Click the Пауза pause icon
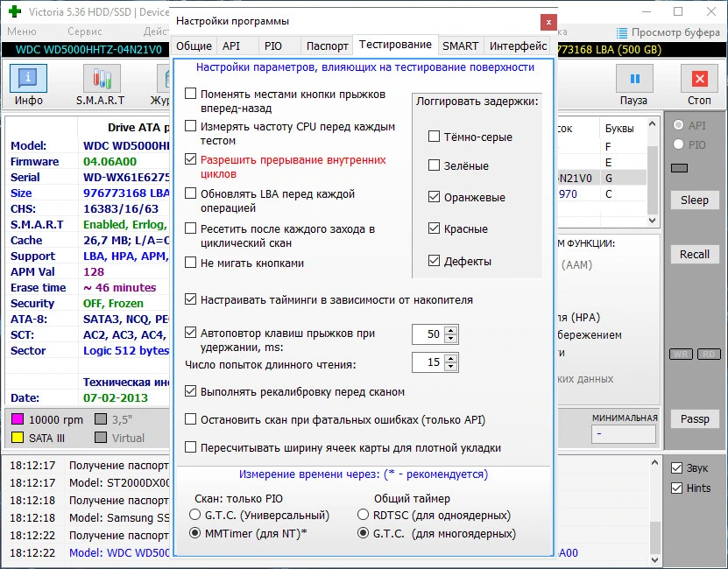The height and width of the screenshot is (569, 728). (634, 79)
